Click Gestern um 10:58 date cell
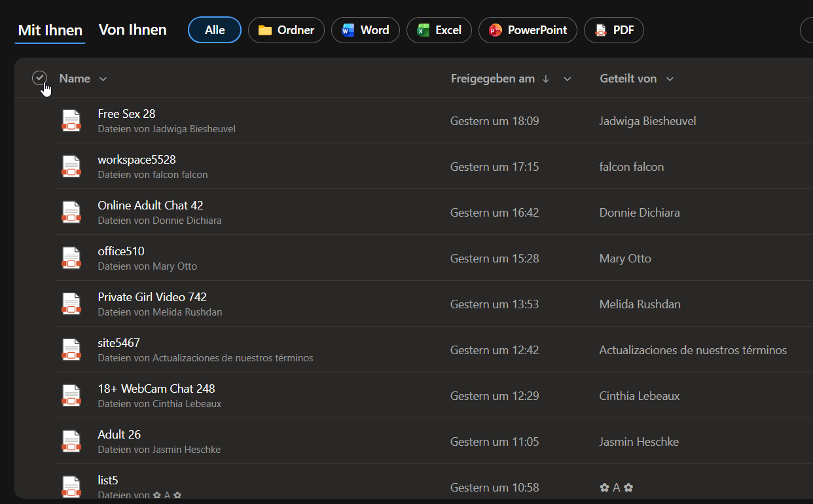The width and height of the screenshot is (813, 504). click(494, 488)
